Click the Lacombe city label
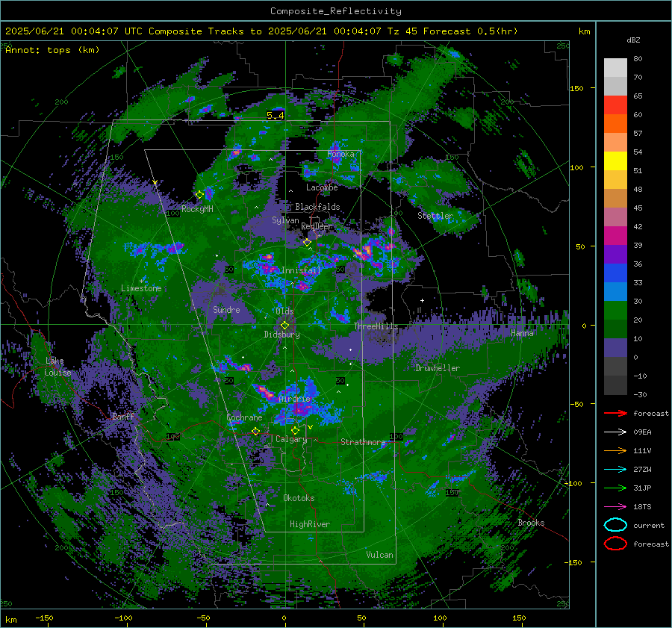 click(322, 187)
